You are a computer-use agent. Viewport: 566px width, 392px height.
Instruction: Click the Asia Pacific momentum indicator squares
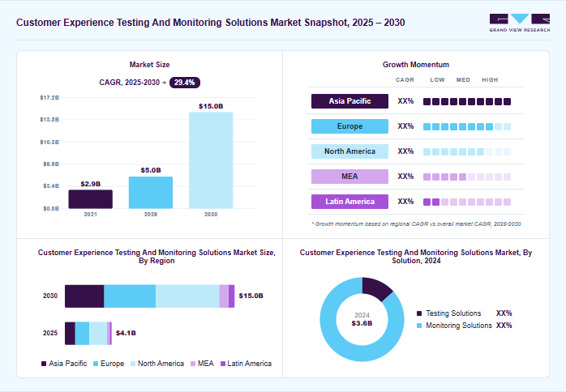[x=467, y=102]
